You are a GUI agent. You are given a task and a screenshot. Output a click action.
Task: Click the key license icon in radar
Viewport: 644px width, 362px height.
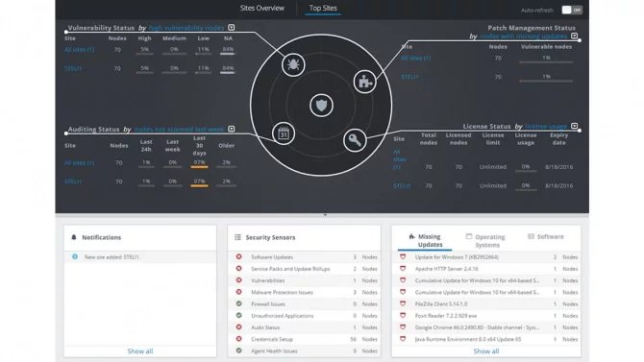[x=355, y=140]
